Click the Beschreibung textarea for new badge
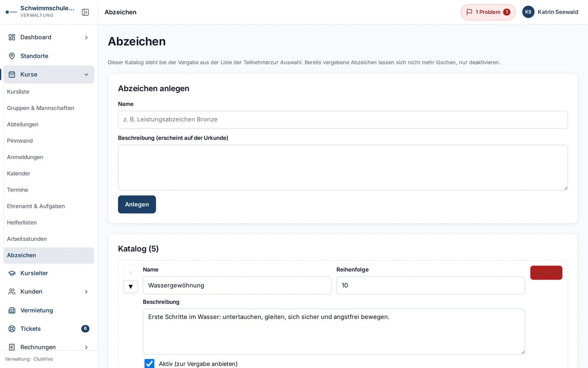 [x=343, y=167]
